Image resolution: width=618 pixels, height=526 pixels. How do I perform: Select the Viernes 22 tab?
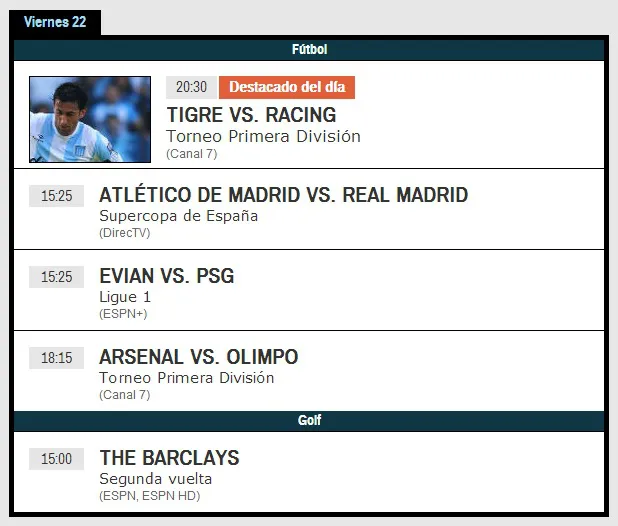[x=55, y=22]
